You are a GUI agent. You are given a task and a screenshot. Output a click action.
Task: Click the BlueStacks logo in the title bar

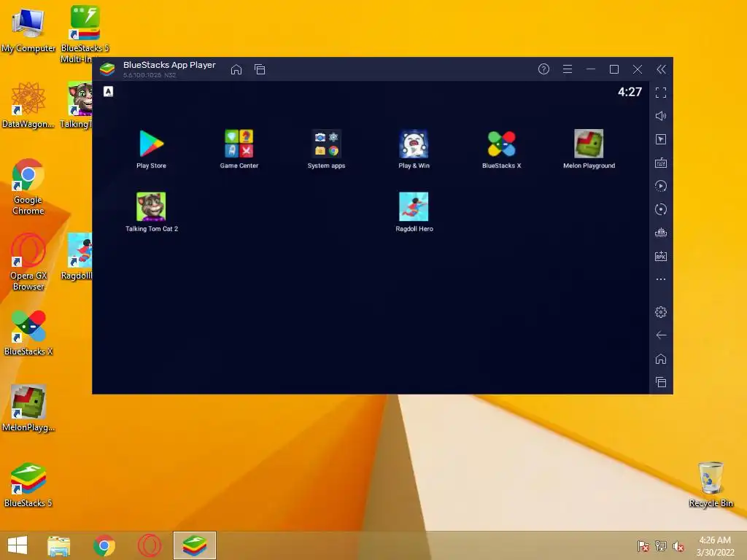click(107, 69)
